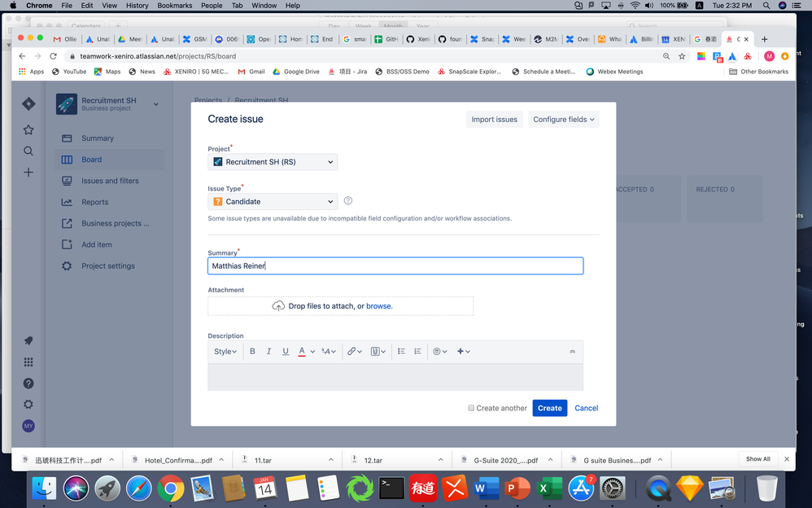Open the History menu in menu bar
Image resolution: width=812 pixels, height=508 pixels.
point(138,5)
